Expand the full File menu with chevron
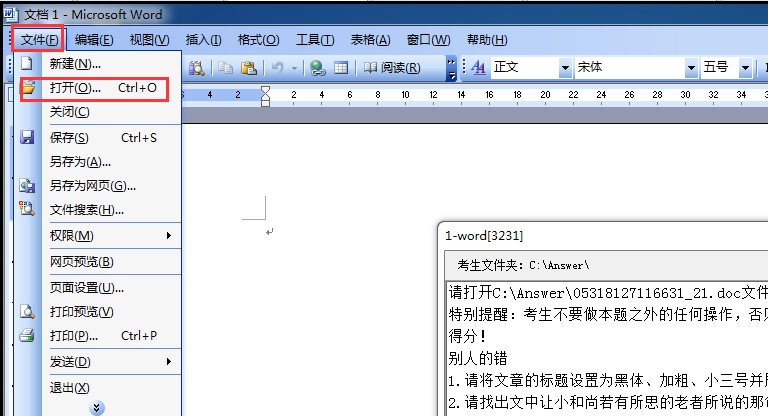The image size is (768, 416). pos(97,407)
